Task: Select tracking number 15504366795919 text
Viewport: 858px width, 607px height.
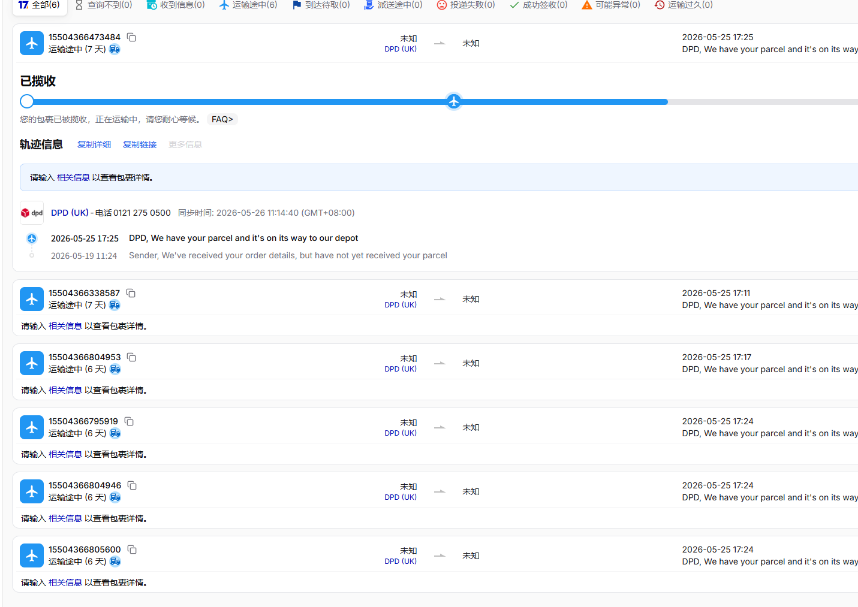Action: [x=83, y=421]
